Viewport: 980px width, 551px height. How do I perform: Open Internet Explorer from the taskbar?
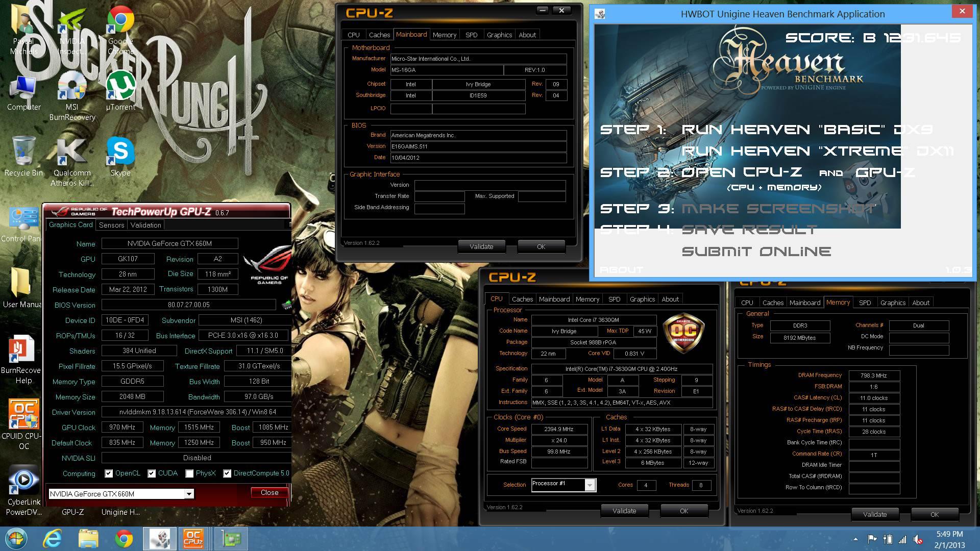52,539
